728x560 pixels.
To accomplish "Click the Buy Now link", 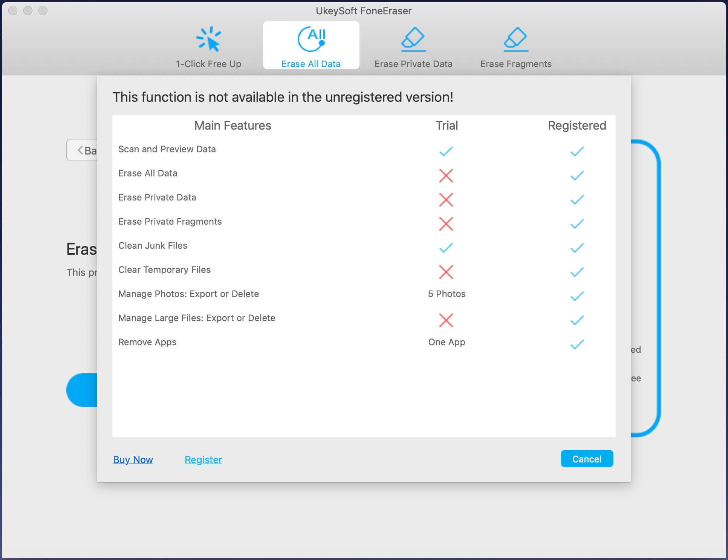I will [x=133, y=459].
